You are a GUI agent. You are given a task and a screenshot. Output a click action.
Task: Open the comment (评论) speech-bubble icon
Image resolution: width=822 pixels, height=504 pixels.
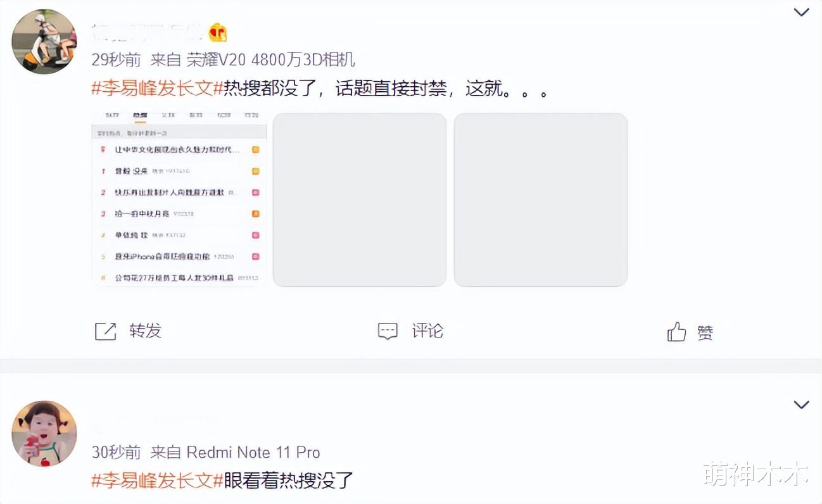point(388,331)
